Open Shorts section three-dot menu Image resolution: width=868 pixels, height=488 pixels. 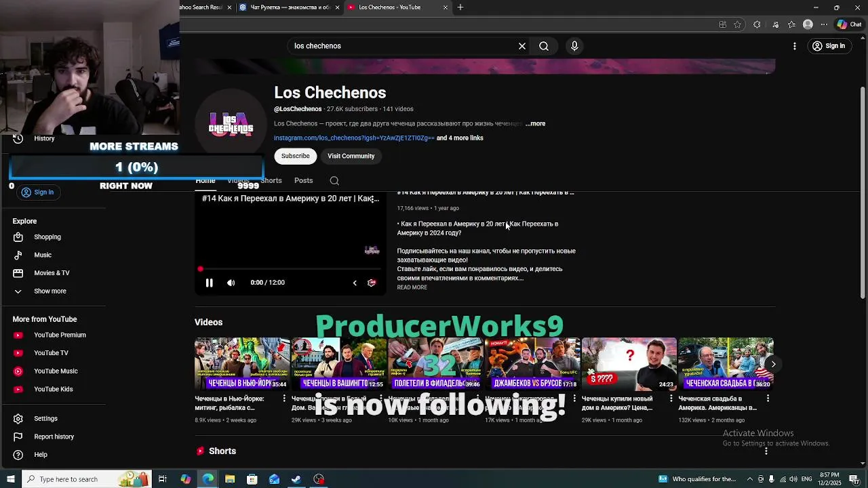pyautogui.click(x=766, y=451)
